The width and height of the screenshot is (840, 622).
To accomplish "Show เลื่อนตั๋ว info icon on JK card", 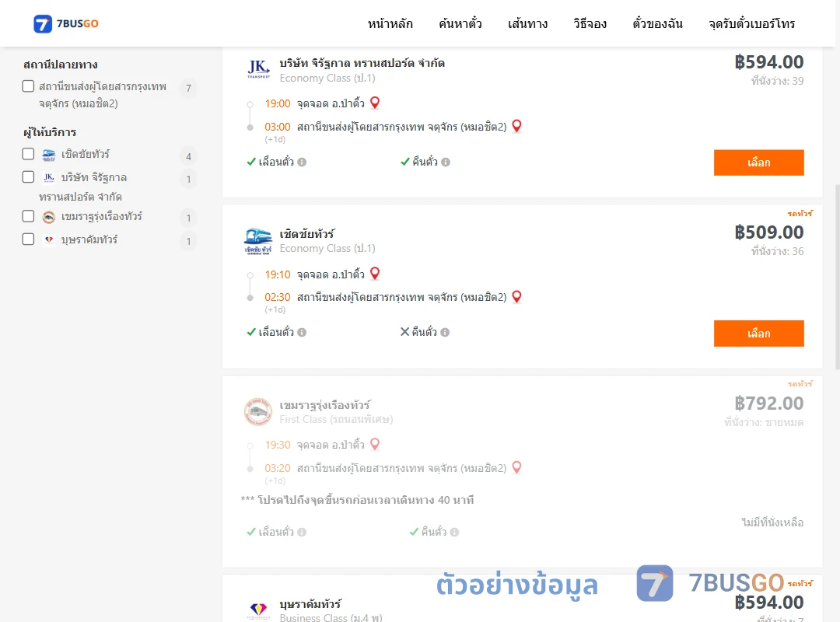I will point(302,162).
